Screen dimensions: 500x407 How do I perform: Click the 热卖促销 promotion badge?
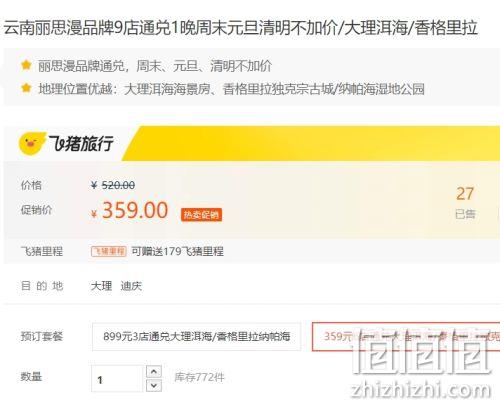[201, 215]
